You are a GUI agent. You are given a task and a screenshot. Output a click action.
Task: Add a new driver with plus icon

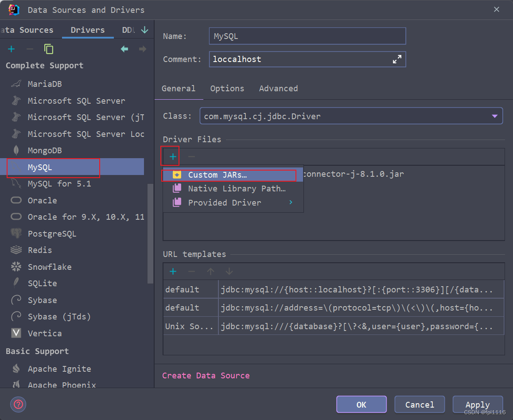tap(12, 49)
